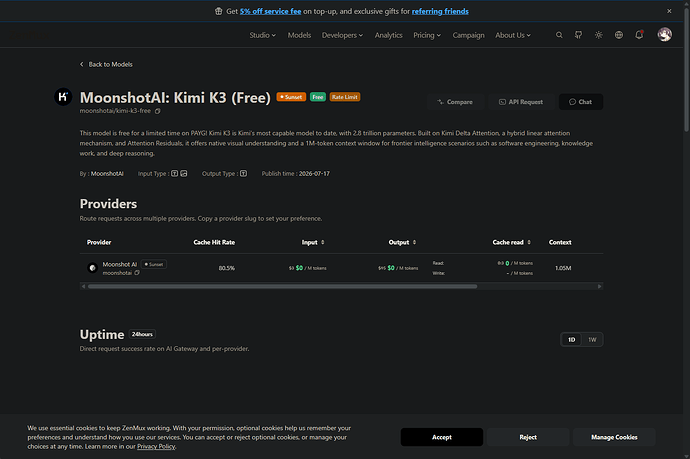This screenshot has width=690, height=459.
Task: Click left arrow of providers table scrollbar
Action: click(83, 286)
